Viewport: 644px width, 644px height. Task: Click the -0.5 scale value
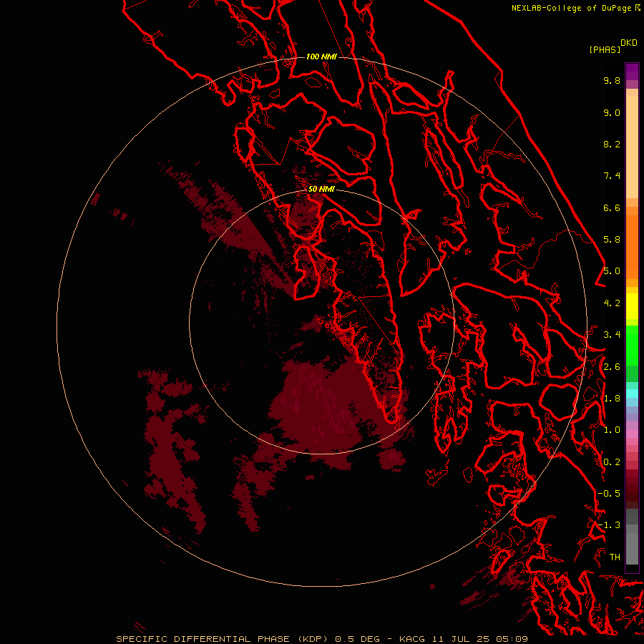click(x=609, y=494)
